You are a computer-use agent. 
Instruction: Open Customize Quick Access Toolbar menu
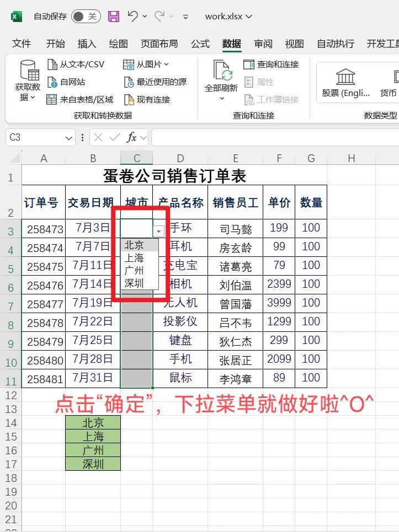(x=185, y=17)
